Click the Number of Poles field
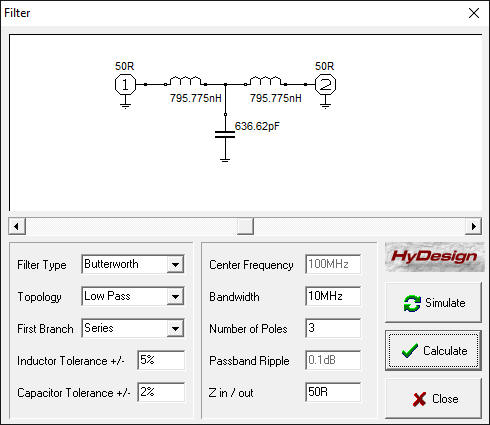Image resolution: width=490 pixels, height=425 pixels. [333, 328]
